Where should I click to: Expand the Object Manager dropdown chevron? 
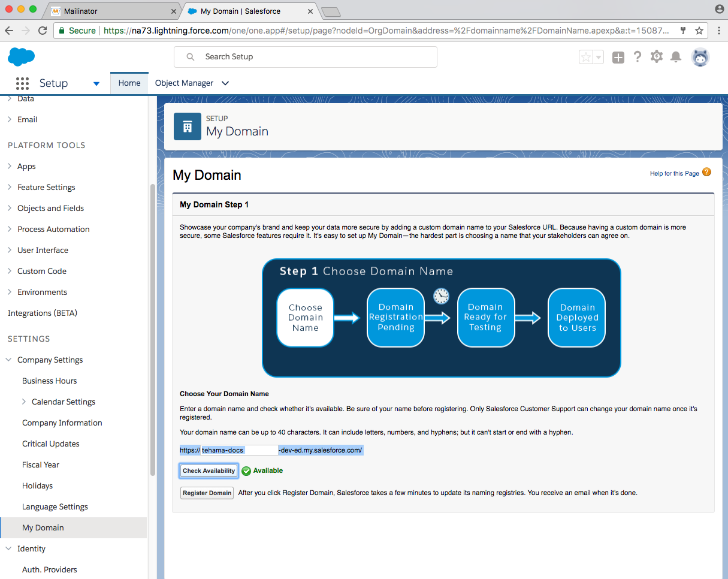point(225,83)
